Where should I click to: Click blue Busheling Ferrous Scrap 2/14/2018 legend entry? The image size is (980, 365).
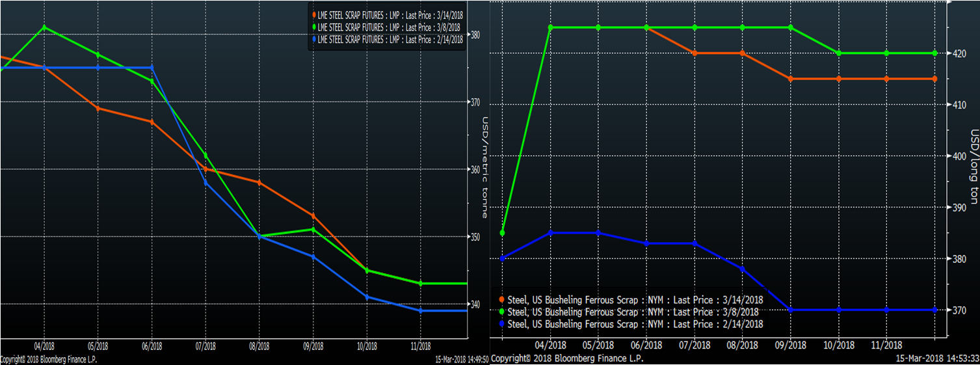pos(634,323)
